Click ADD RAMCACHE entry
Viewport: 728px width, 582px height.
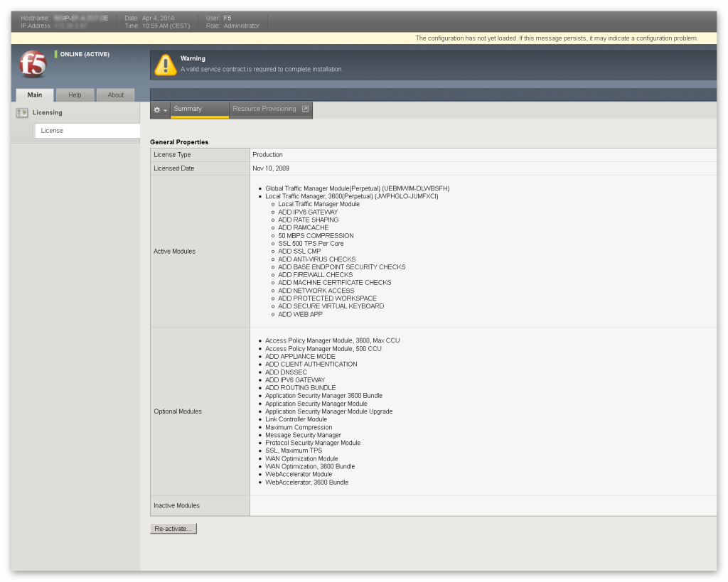[303, 227]
